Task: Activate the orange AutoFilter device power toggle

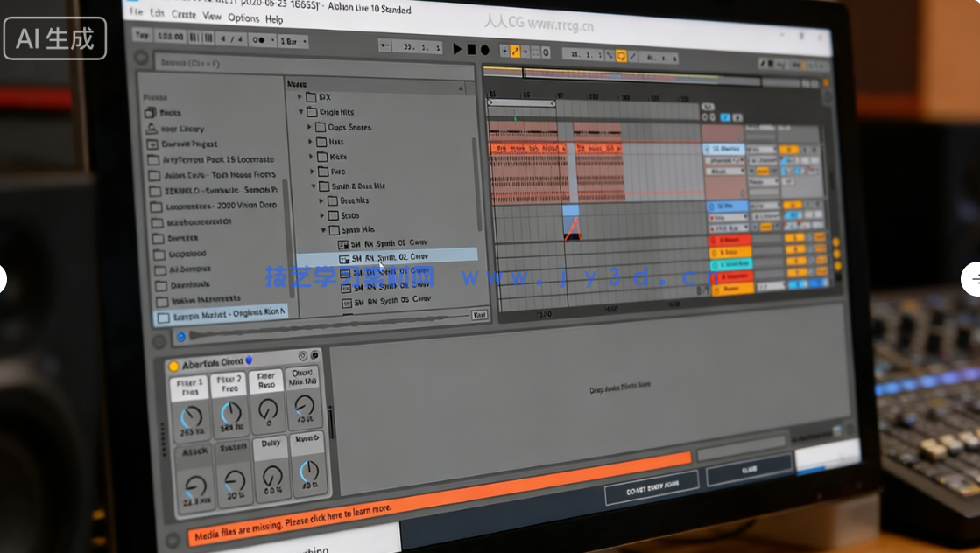Action: [174, 366]
